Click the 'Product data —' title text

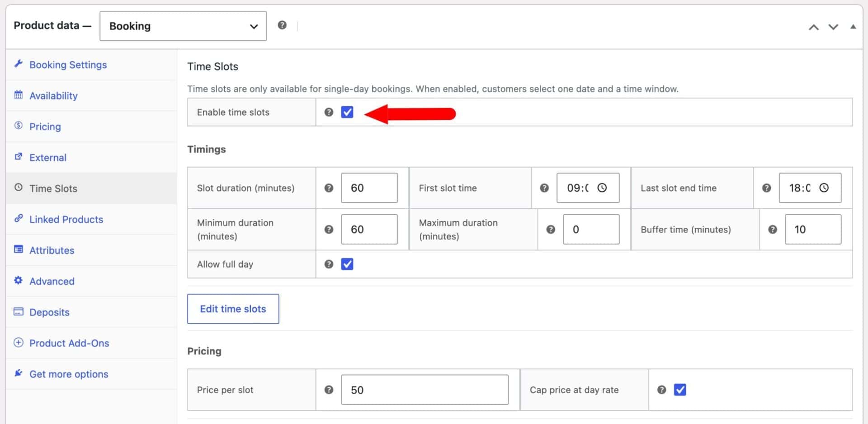click(52, 25)
